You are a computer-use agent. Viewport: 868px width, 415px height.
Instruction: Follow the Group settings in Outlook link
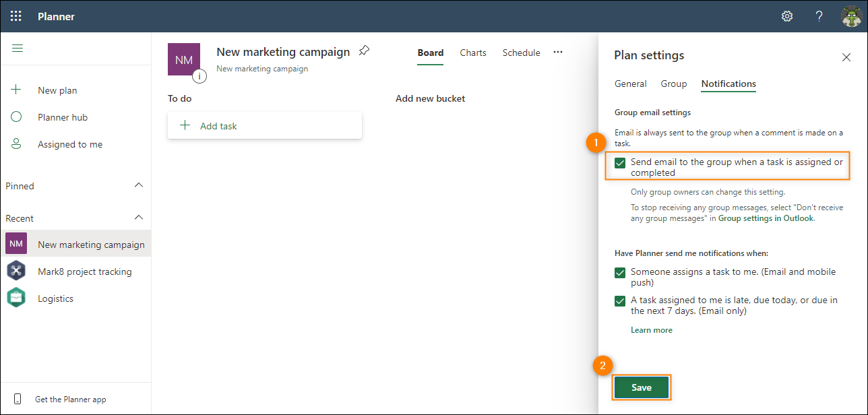[766, 218]
